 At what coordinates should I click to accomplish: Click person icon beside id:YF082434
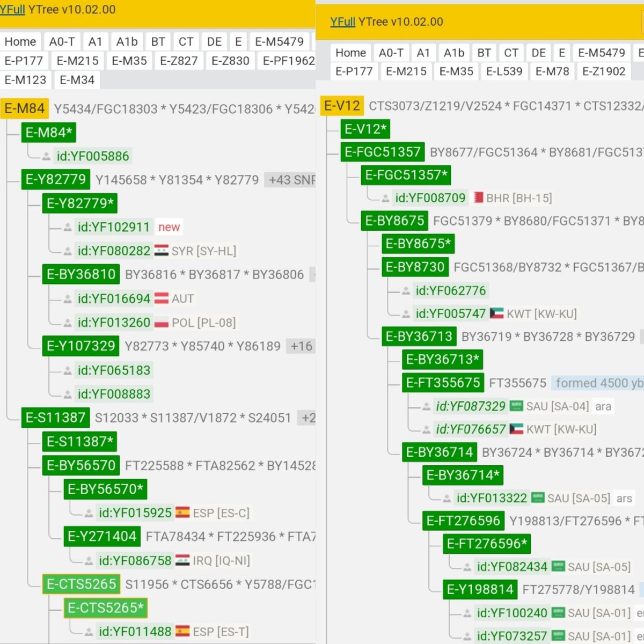point(467,567)
